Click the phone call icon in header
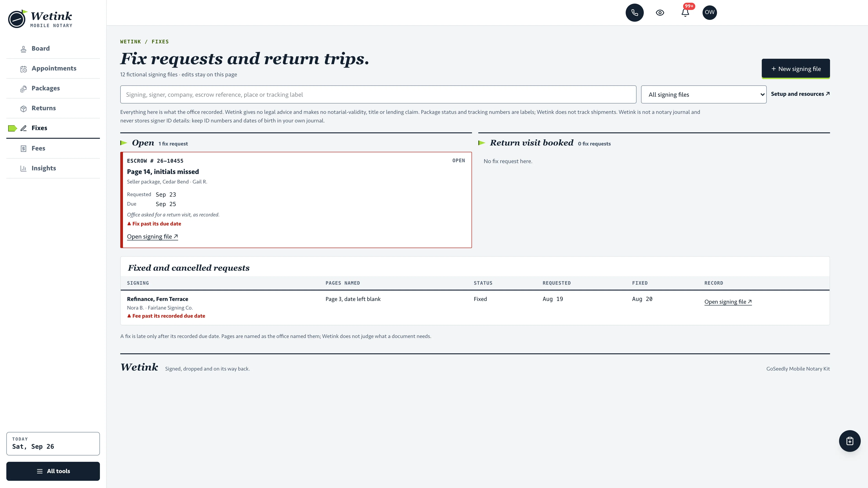Viewport: 868px width, 488px height. pyautogui.click(x=634, y=12)
